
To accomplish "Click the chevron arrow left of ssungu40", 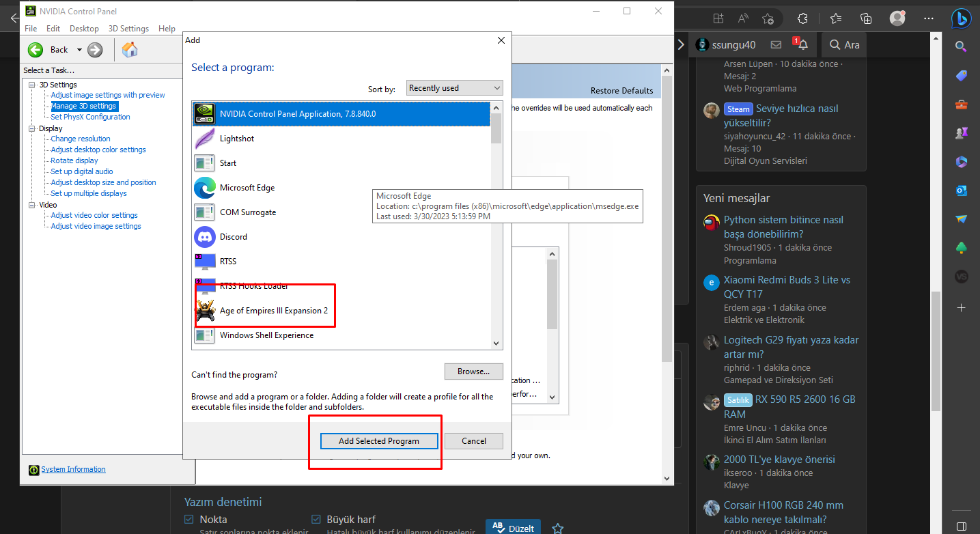I will tap(681, 44).
